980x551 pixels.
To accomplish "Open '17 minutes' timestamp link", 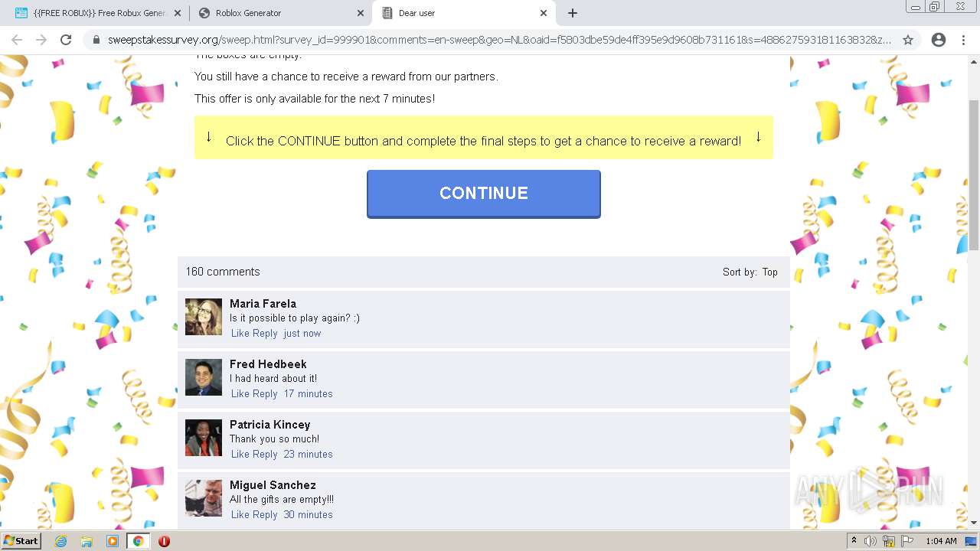I will (x=309, y=394).
